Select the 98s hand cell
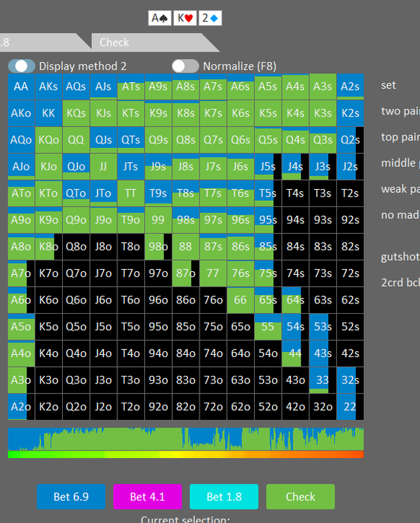Screen dimensions: 420x523 pos(185,220)
